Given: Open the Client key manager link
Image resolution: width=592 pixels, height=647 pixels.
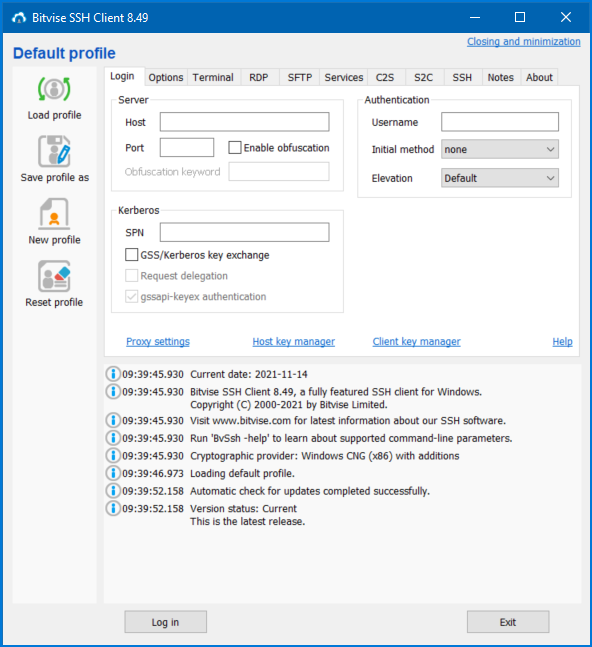Looking at the screenshot, I should pyautogui.click(x=416, y=342).
